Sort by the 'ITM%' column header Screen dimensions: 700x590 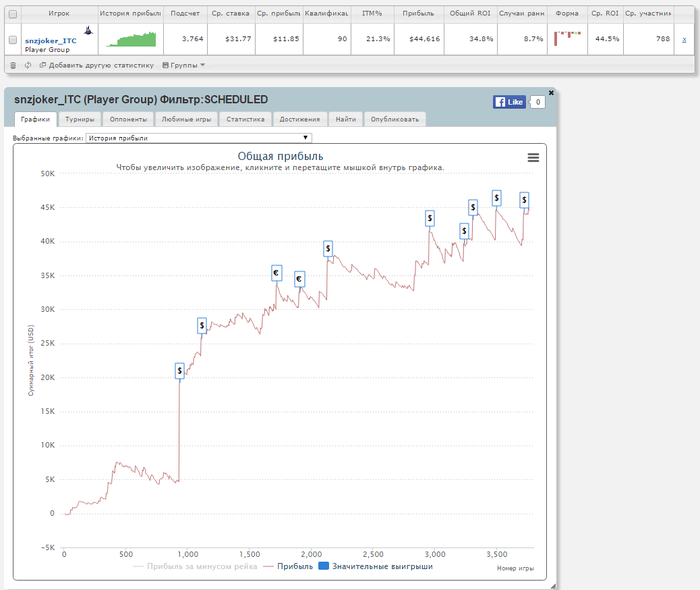372,13
